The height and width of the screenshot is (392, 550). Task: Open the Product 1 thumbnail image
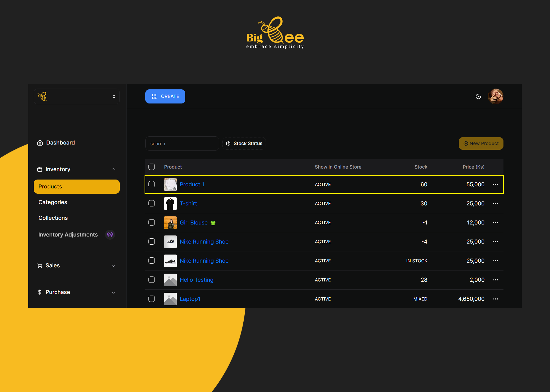(x=170, y=185)
